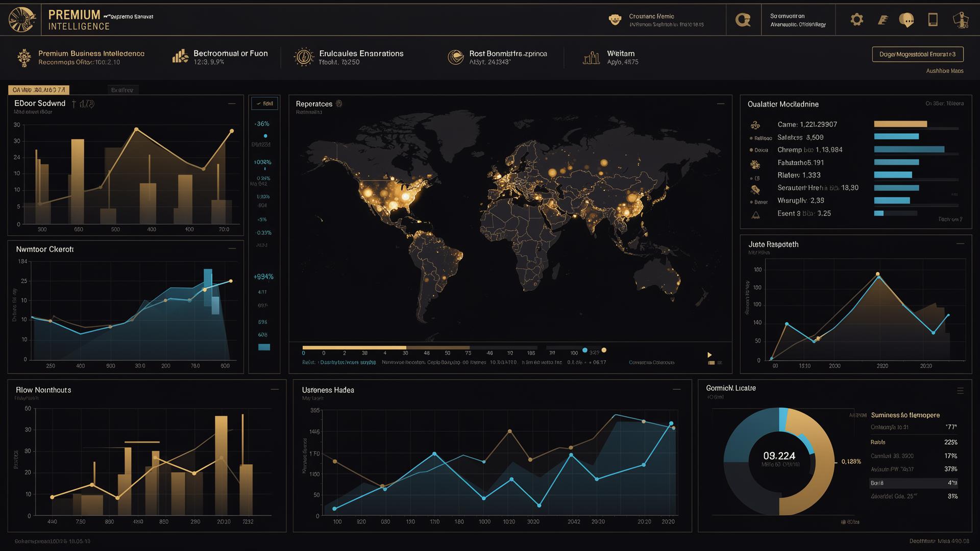Select Wieitam nav item
Image resolution: width=980 pixels, height=551 pixels.
pyautogui.click(x=610, y=57)
